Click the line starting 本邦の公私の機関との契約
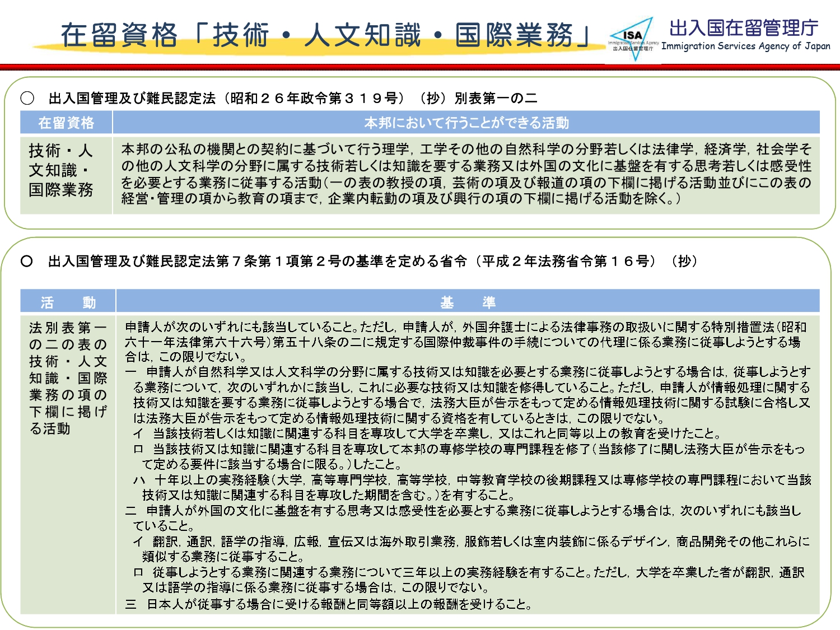Viewport: 840px width, 630px height. click(466, 150)
